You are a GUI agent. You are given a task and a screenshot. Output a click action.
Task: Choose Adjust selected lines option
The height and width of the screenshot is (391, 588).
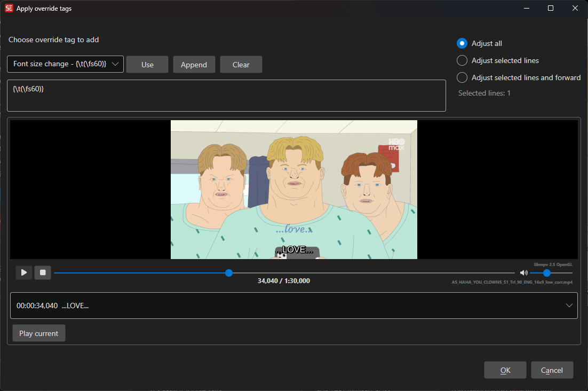click(462, 60)
